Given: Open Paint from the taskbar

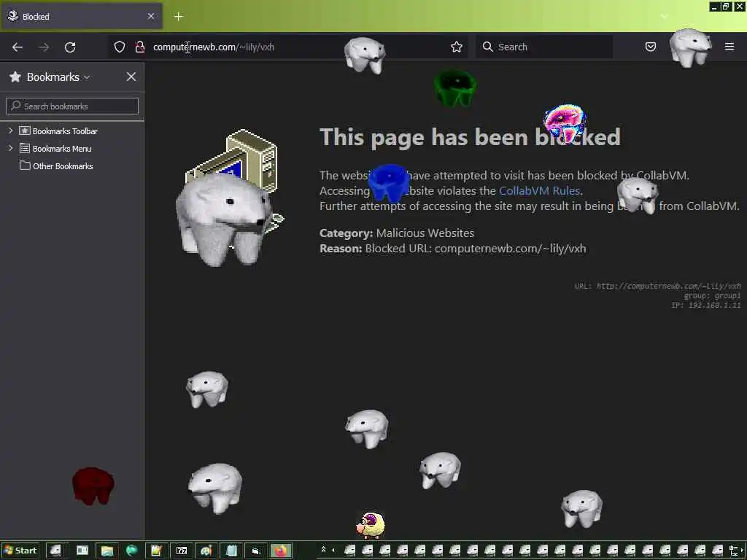Looking at the screenshot, I should 206,551.
